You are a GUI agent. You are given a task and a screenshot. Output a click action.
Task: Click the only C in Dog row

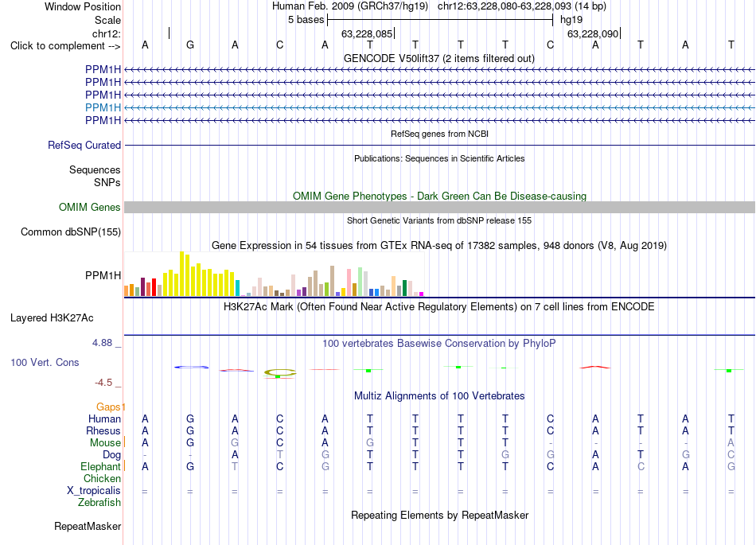(731, 454)
